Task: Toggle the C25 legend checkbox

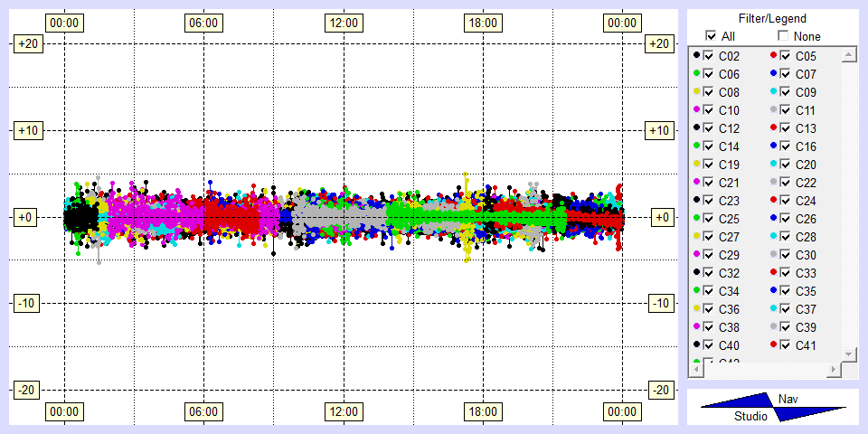Action: pos(709,219)
